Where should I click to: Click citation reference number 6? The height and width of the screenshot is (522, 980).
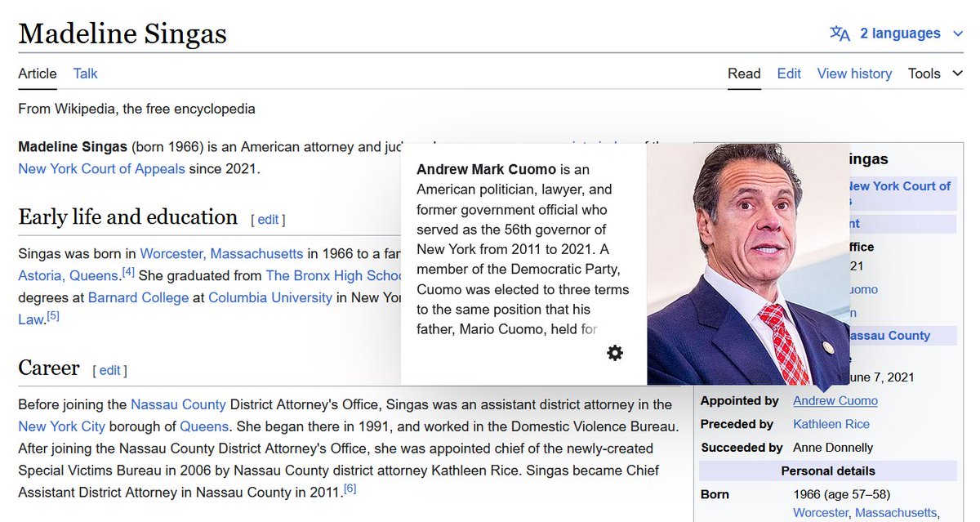click(x=350, y=489)
